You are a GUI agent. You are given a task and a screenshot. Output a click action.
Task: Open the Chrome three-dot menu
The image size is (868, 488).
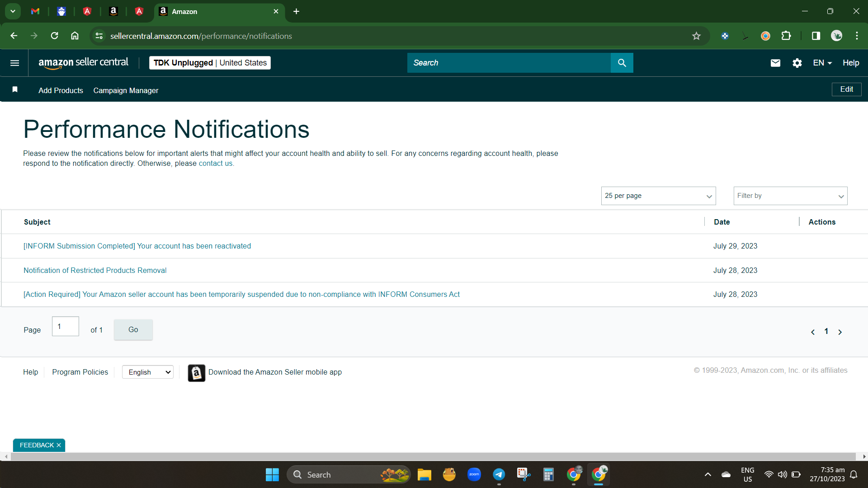(857, 36)
